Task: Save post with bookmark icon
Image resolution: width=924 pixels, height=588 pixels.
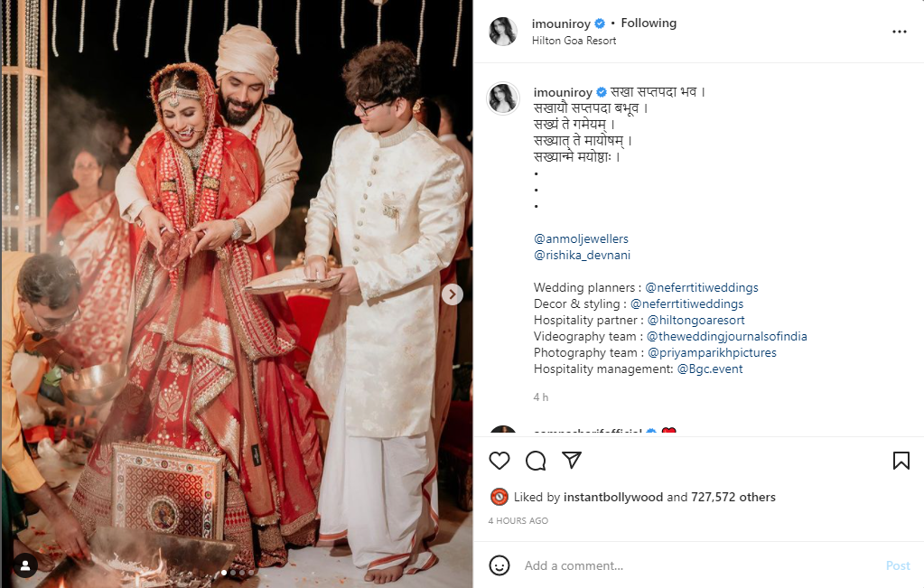Action: pos(901,461)
